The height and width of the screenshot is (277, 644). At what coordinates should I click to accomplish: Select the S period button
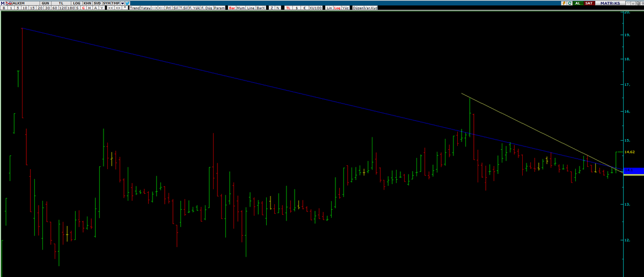(77, 8)
